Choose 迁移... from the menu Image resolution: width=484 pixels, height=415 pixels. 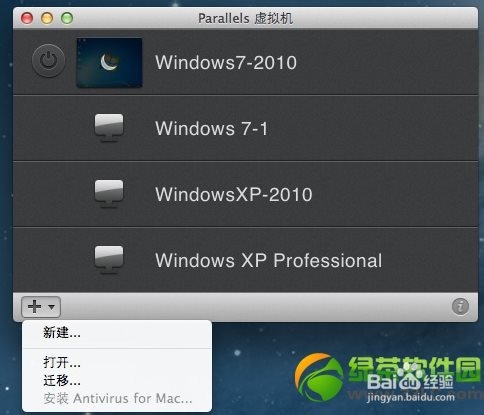[x=117, y=380]
